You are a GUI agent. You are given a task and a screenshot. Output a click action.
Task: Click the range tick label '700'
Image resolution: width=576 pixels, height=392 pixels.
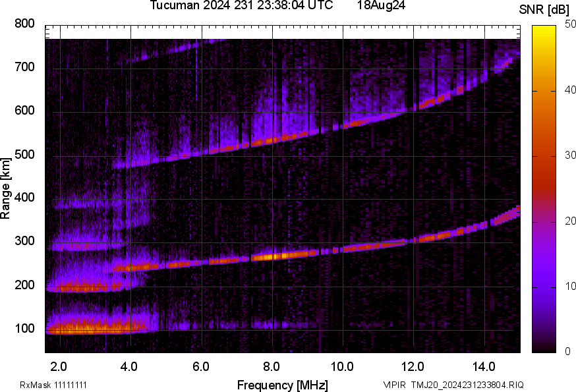point(24,67)
